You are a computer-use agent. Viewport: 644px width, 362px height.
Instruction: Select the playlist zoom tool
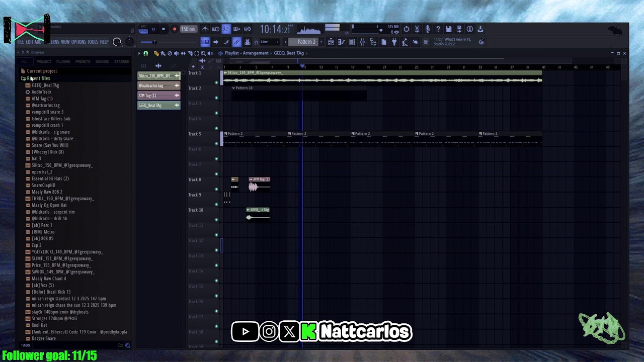click(x=203, y=53)
